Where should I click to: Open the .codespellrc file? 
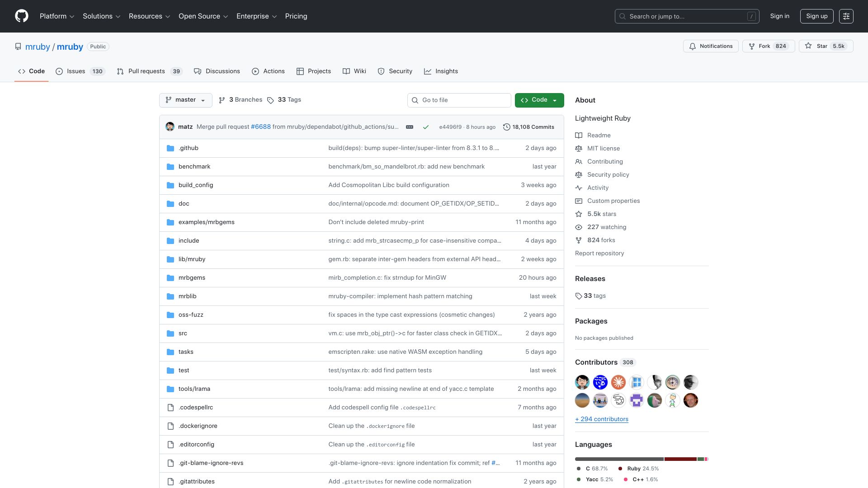point(195,408)
